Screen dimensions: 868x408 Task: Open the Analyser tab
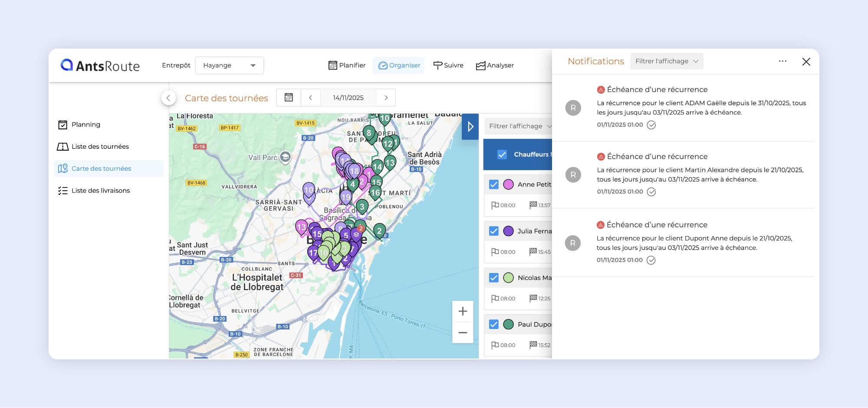pos(495,66)
